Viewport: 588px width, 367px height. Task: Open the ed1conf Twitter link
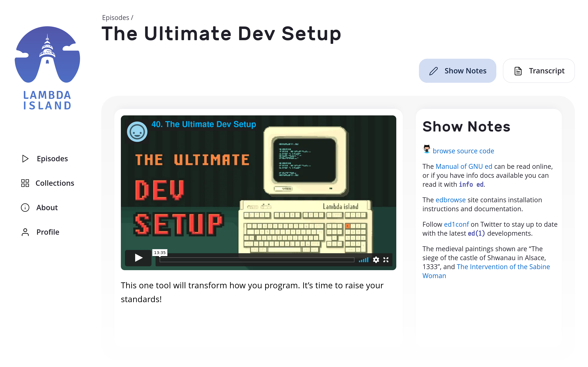point(456,224)
